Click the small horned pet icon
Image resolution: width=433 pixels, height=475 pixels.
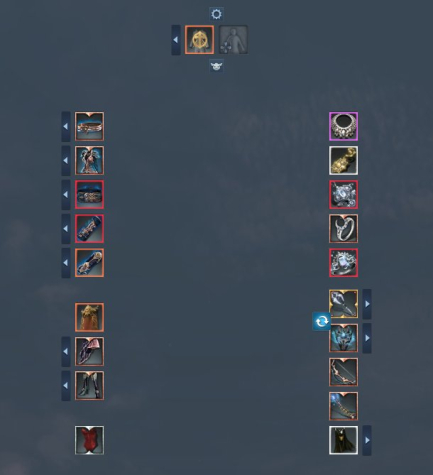tap(216, 66)
